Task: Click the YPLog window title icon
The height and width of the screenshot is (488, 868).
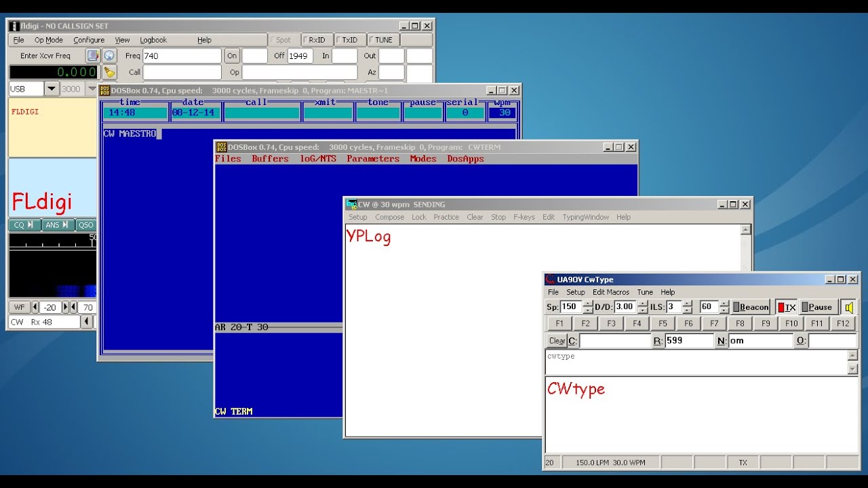Action: [x=351, y=204]
